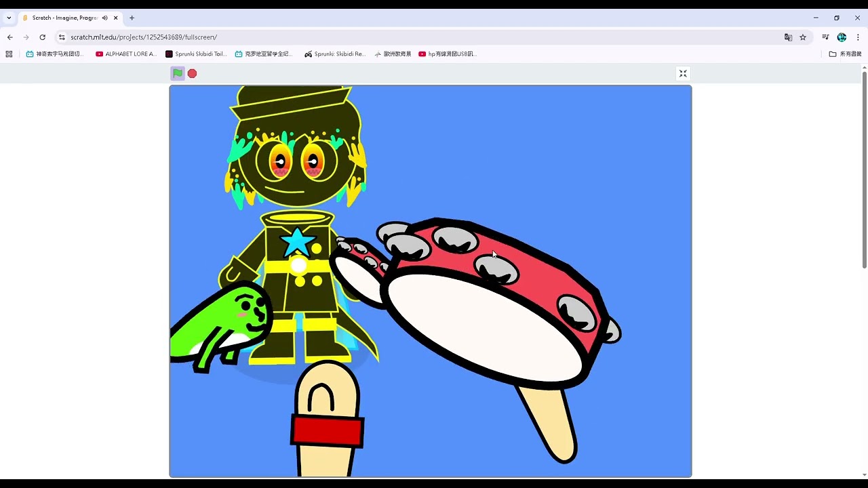Open the Sprunki: Skibidi Re... bookmark
Viewport: 868px width, 488px height.
pyautogui.click(x=335, y=54)
